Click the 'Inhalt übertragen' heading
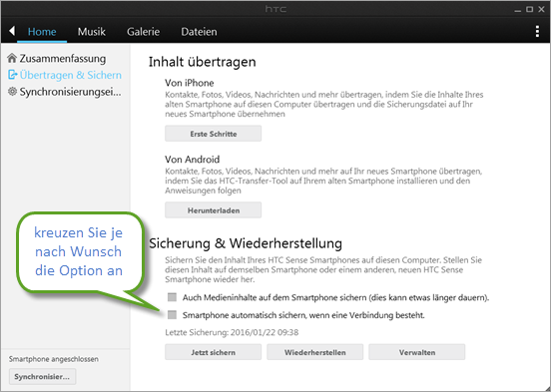The image size is (551, 392). click(202, 62)
